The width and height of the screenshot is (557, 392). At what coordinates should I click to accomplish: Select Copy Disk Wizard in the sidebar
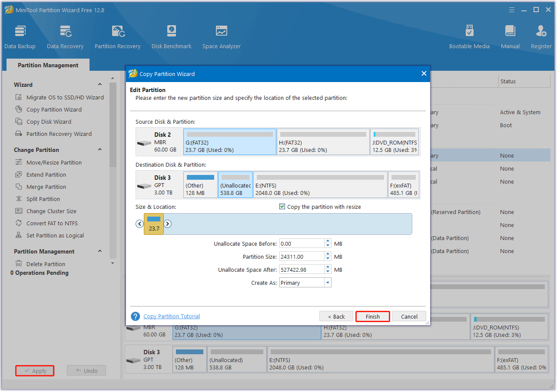49,122
